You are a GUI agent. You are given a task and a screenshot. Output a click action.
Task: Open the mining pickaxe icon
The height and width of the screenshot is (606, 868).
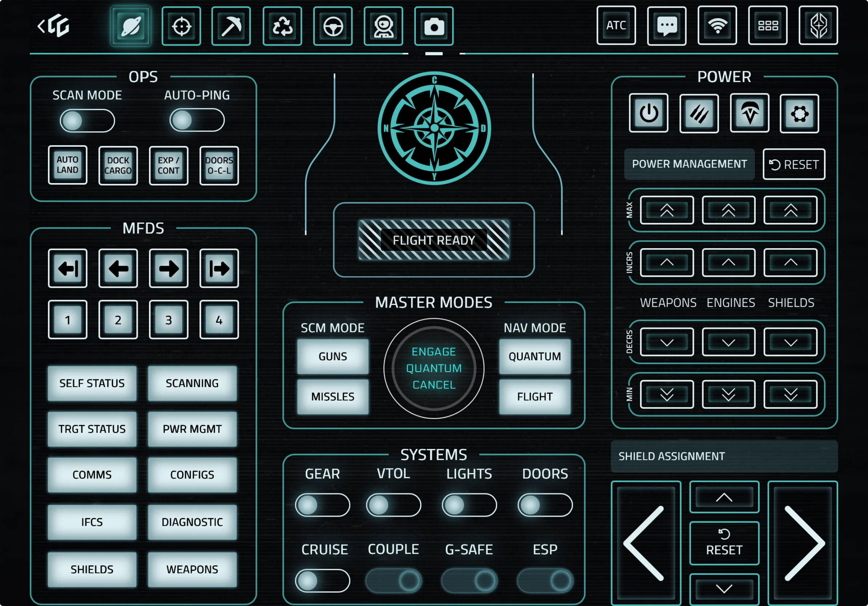tap(231, 26)
